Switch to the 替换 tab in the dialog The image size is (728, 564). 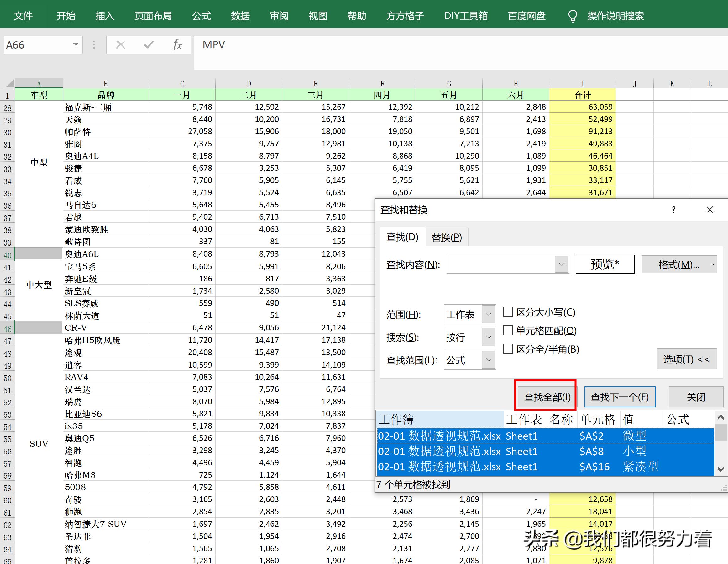point(447,237)
